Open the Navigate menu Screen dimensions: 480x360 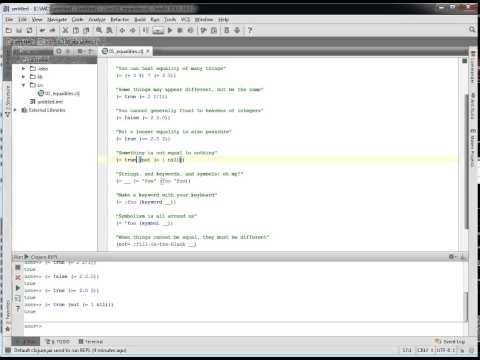pyautogui.click(x=57, y=20)
